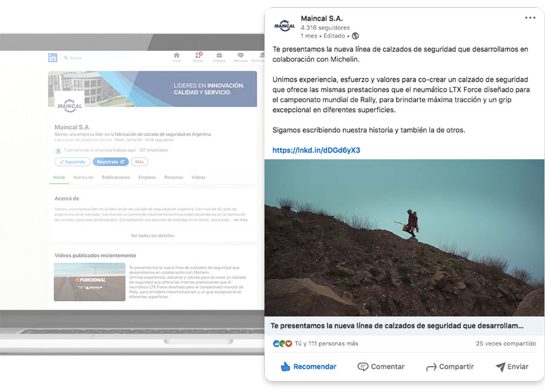Switch to the Vídeos tab
The height and width of the screenshot is (392, 545).
(199, 178)
